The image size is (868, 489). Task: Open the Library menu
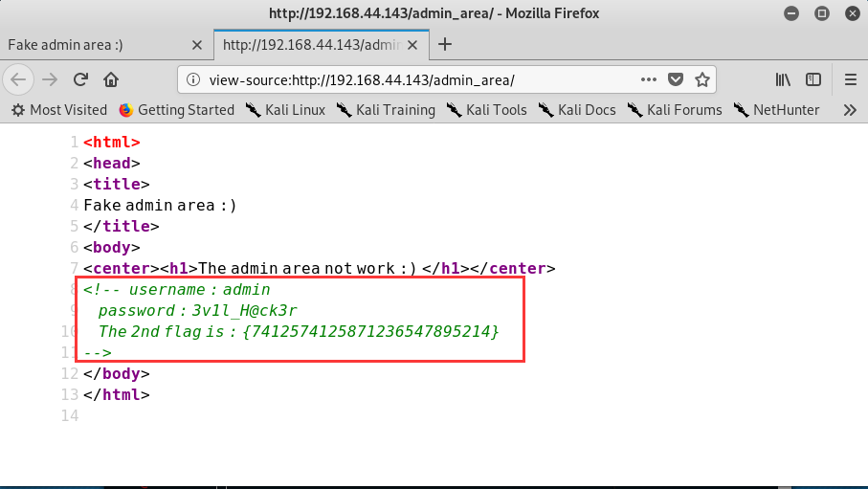pyautogui.click(x=783, y=79)
